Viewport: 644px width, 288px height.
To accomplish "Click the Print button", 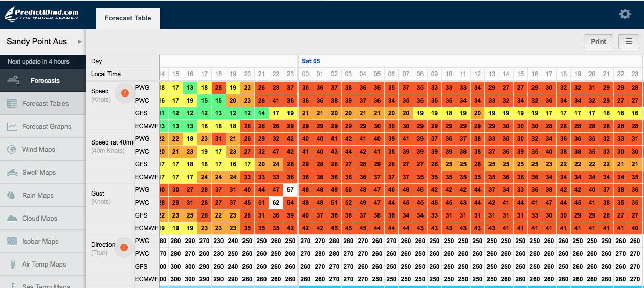I will (598, 42).
